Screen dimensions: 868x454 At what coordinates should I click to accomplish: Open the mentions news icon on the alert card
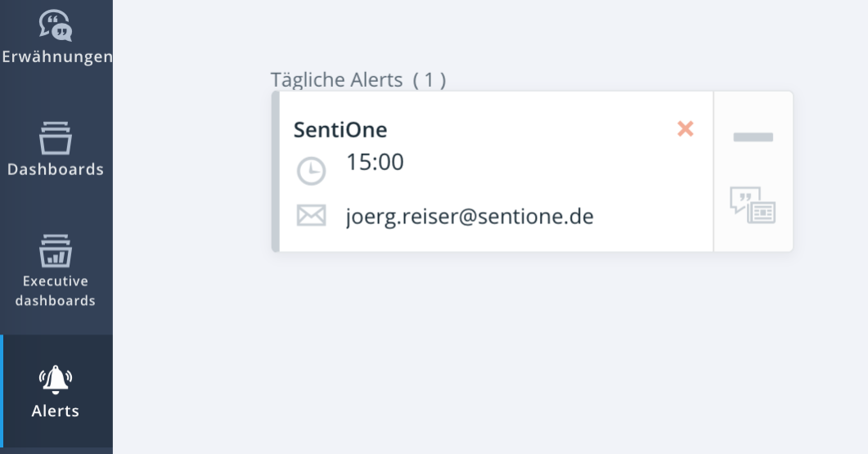click(x=753, y=205)
